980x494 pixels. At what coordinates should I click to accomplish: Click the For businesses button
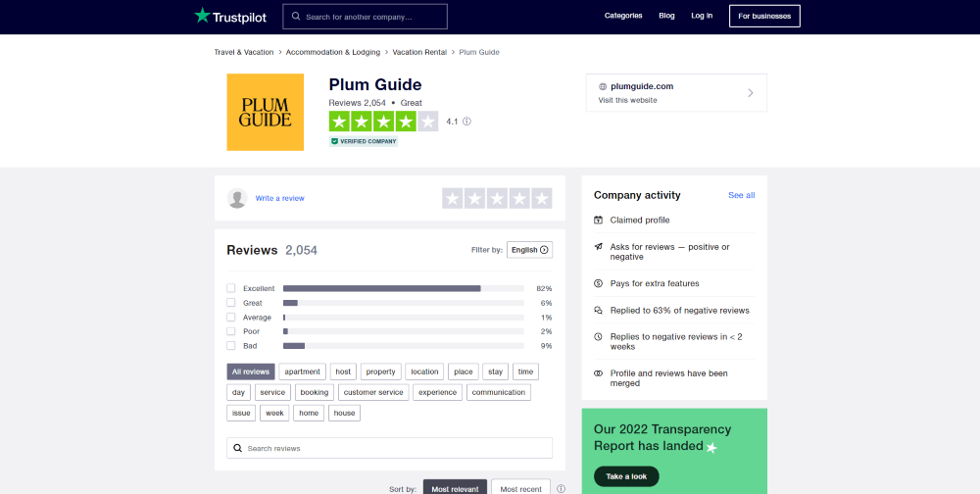pyautogui.click(x=764, y=17)
